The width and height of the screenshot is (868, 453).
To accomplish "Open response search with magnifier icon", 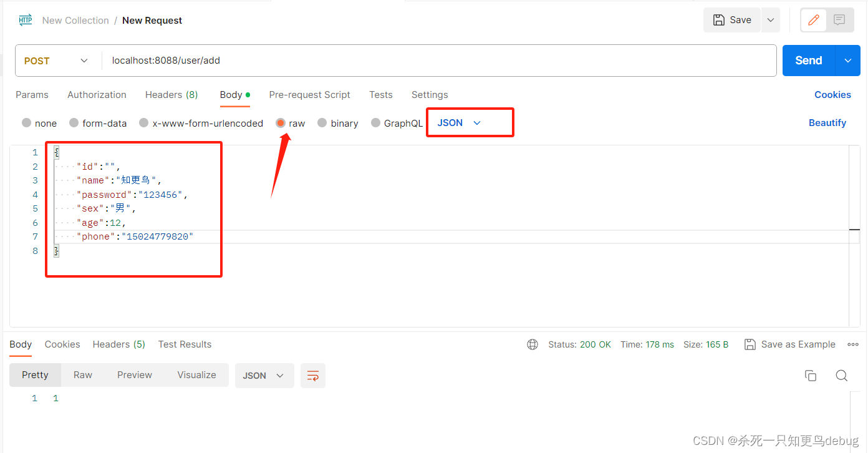I will [841, 375].
